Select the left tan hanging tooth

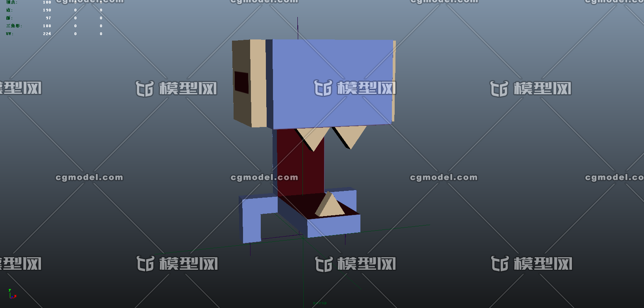coord(313,138)
